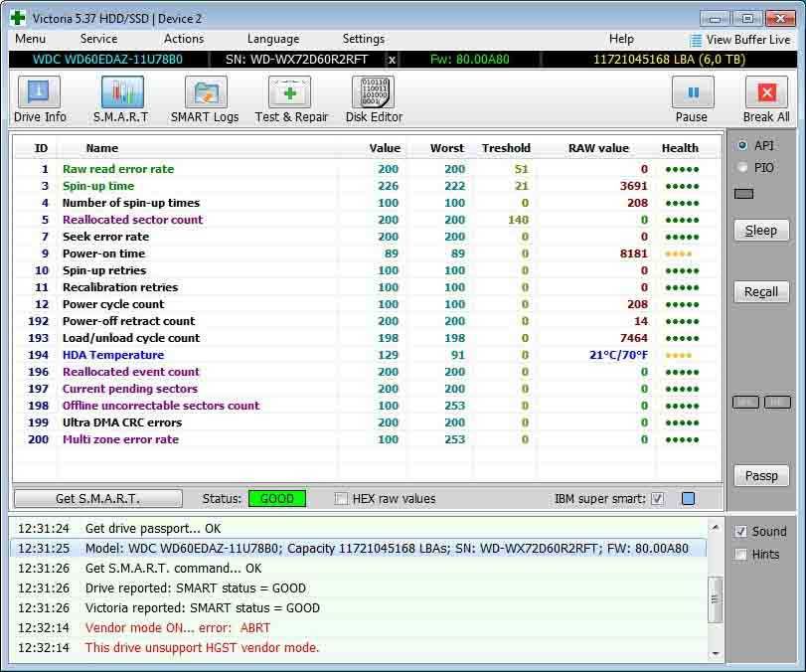Select the Spin-up time row
This screenshot has height=672, width=806.
click(366, 186)
